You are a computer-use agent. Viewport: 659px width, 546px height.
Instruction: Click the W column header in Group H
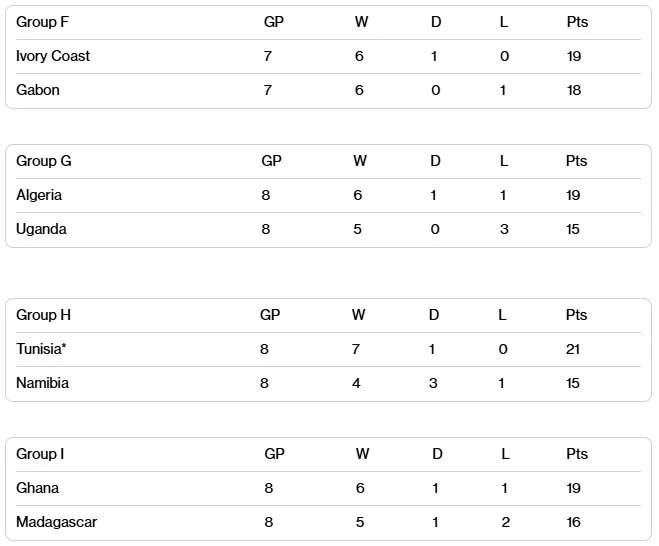(358, 315)
